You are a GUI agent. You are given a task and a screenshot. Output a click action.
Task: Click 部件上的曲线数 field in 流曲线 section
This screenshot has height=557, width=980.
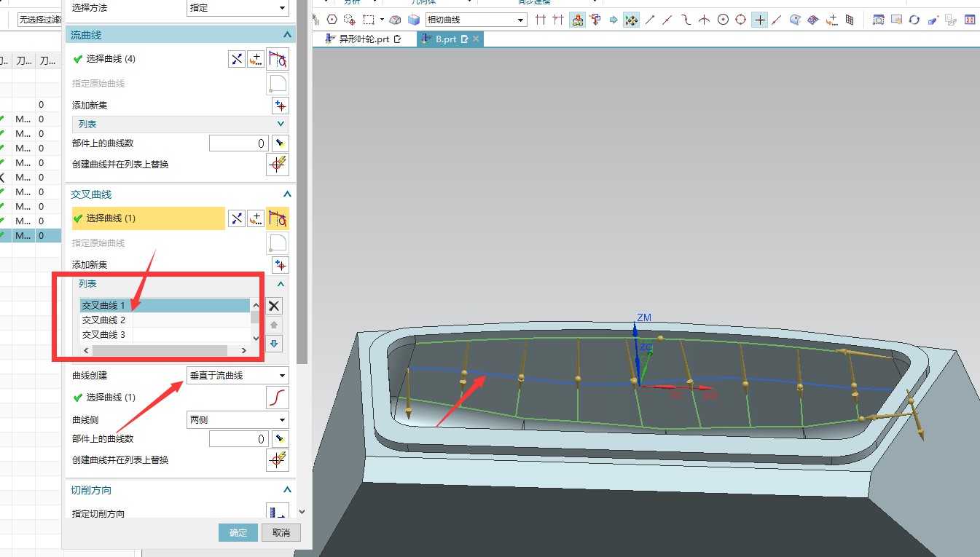239,143
